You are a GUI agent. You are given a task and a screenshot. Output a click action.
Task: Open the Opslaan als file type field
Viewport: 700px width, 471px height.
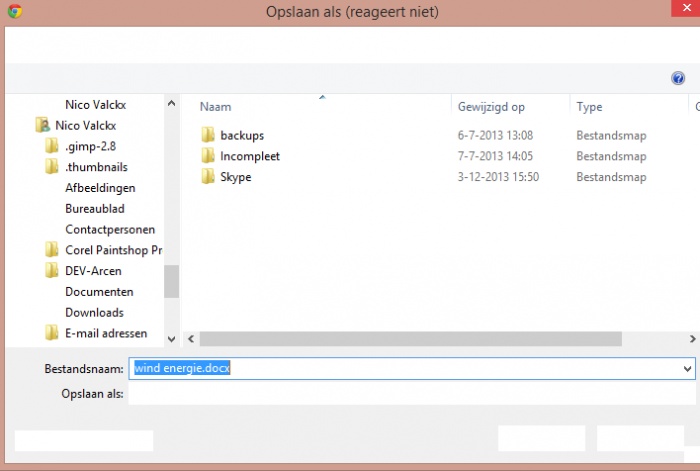pyautogui.click(x=412, y=394)
